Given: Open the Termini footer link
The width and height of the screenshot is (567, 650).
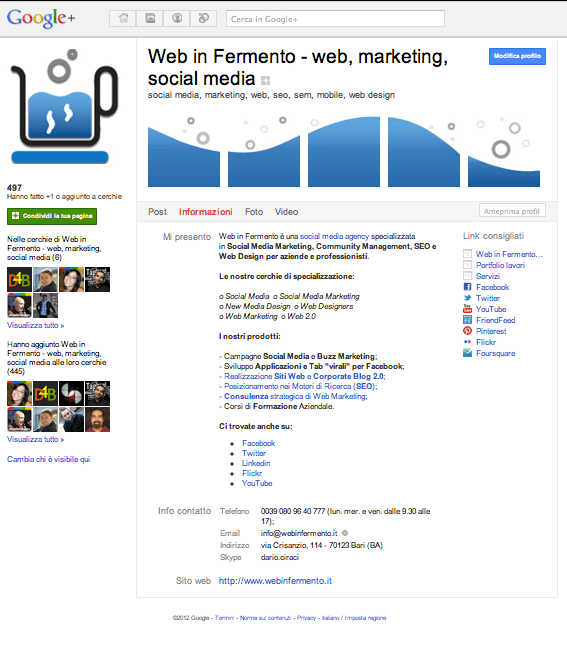Looking at the screenshot, I should tap(224, 618).
